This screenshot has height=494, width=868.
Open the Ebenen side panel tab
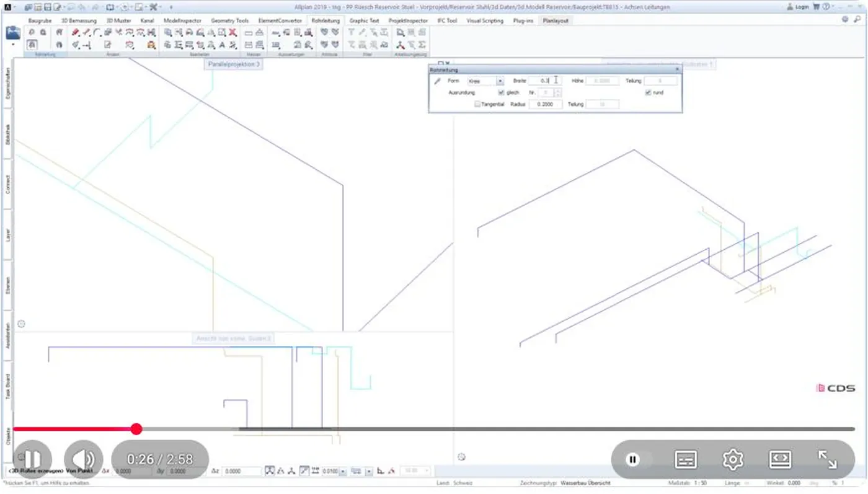pyautogui.click(x=8, y=284)
